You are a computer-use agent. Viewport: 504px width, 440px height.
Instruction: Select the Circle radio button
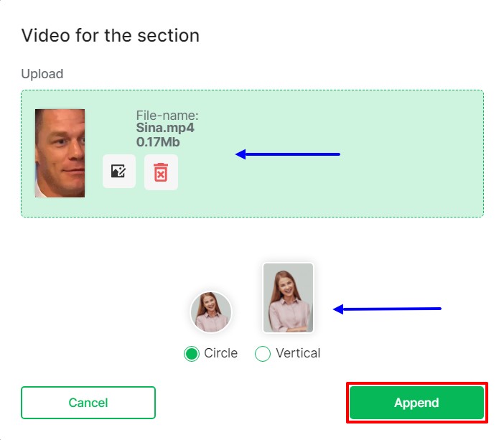click(x=191, y=354)
